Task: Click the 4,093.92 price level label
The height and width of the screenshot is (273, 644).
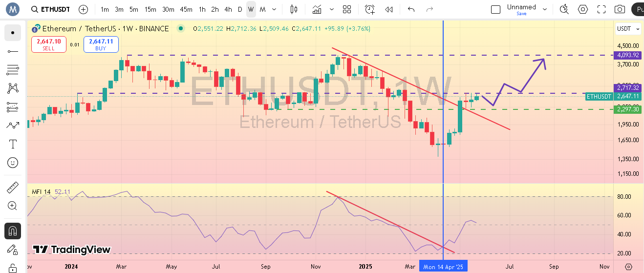Action: [628, 55]
